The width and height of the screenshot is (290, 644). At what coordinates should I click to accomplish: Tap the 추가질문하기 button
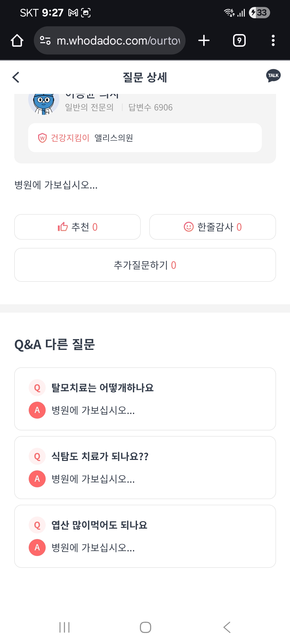click(x=145, y=265)
